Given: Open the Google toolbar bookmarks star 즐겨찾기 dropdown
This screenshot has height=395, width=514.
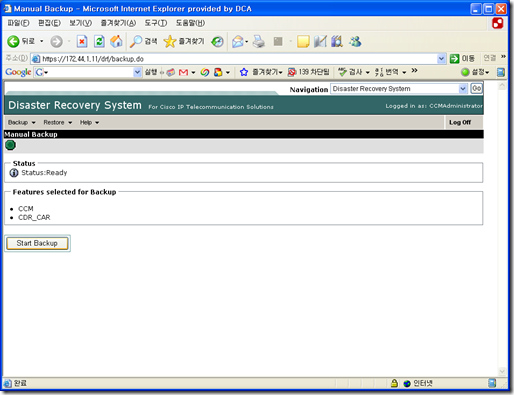Looking at the screenshot, I should (x=261, y=72).
